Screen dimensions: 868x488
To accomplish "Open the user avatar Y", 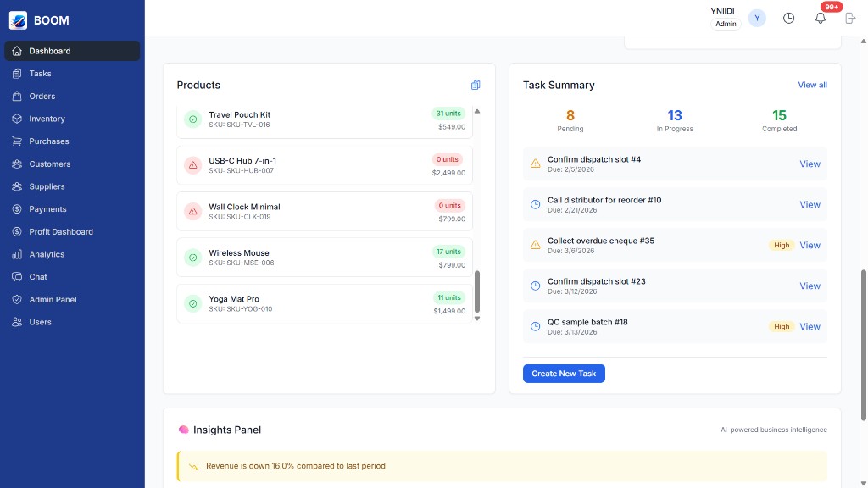I will tap(757, 19).
